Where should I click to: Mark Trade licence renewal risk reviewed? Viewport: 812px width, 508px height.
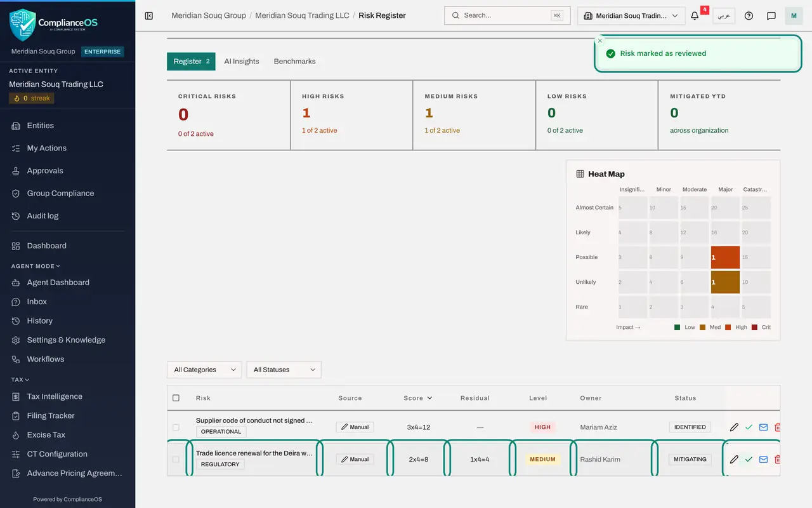coord(749,459)
